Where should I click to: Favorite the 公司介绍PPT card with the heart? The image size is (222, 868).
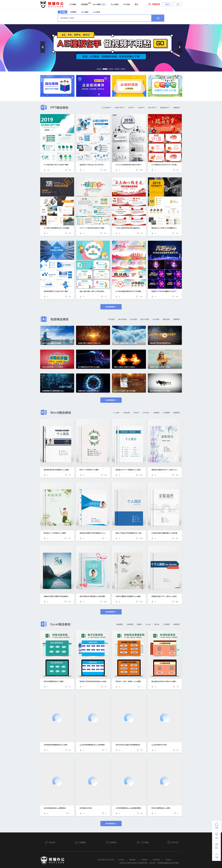(x=101, y=170)
